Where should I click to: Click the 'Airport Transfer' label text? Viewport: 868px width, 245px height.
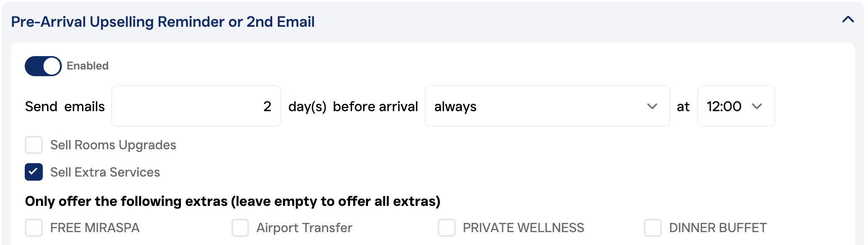[x=304, y=227]
